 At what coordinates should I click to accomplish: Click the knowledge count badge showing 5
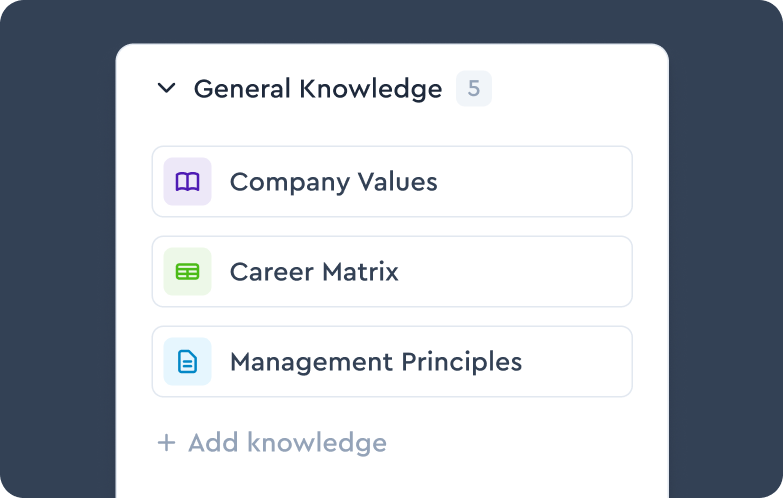(x=474, y=89)
